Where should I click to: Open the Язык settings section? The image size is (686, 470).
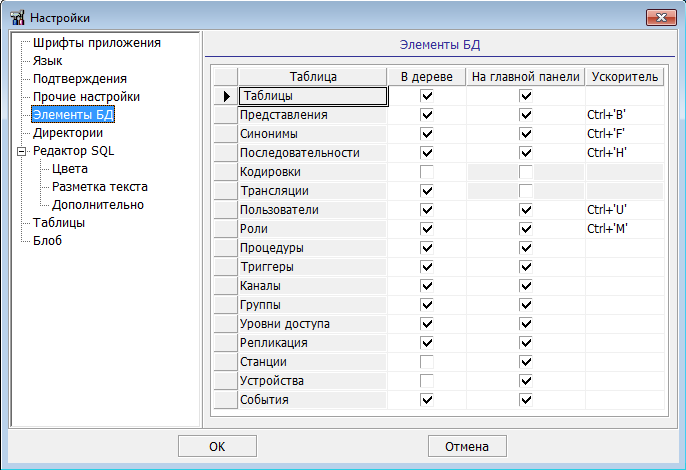(48, 61)
